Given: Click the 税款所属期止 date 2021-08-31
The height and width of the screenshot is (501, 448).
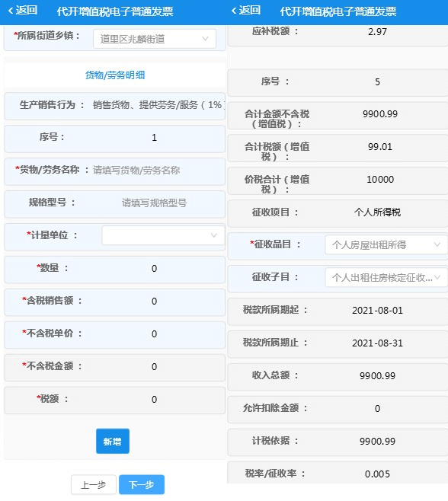Looking at the screenshot, I should tap(377, 343).
